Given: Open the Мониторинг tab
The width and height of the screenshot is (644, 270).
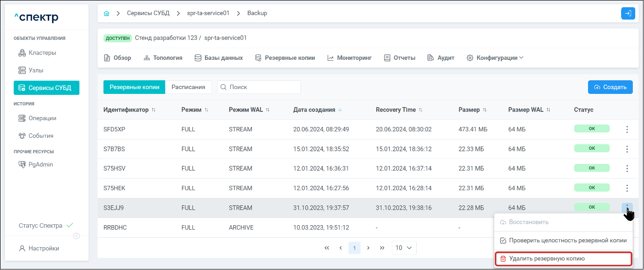Looking at the screenshot, I should [350, 58].
